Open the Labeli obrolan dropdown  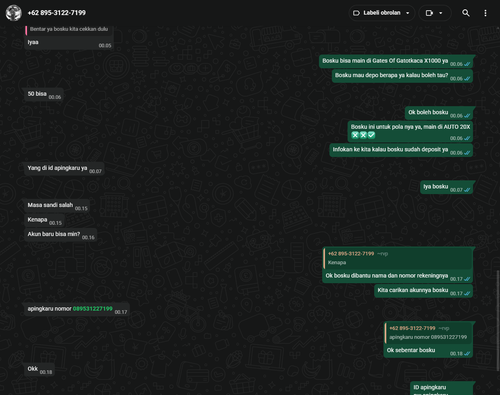point(382,13)
